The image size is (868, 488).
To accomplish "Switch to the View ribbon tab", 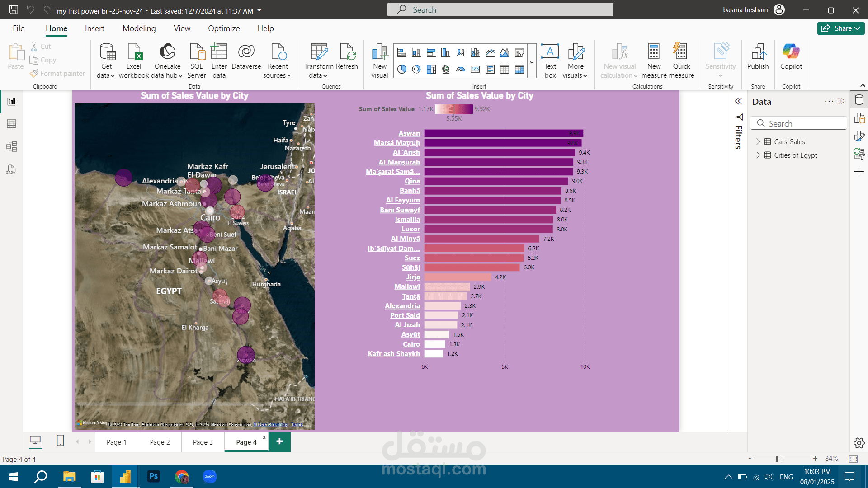I will pos(182,28).
